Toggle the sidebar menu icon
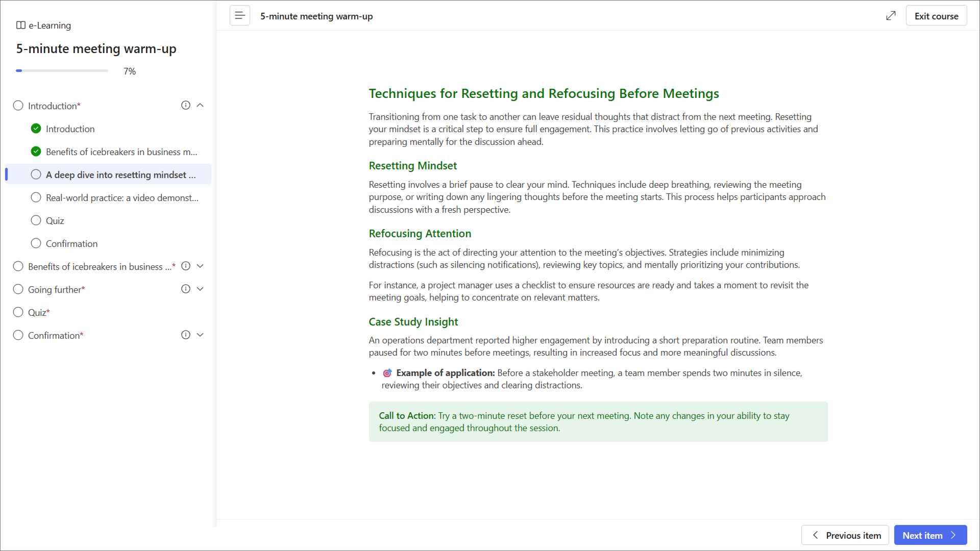The image size is (980, 551). pyautogui.click(x=239, y=16)
